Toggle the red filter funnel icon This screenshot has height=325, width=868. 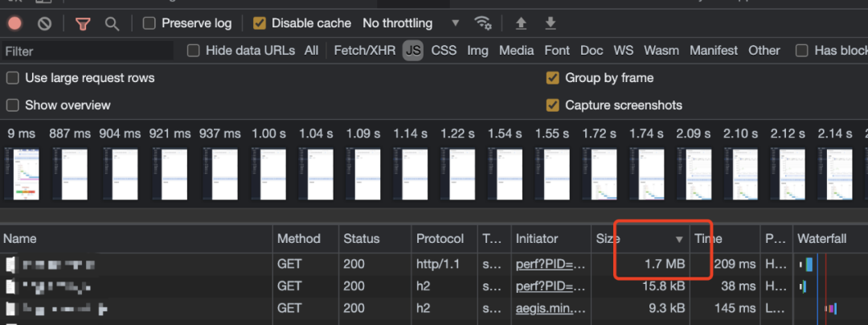[x=83, y=23]
